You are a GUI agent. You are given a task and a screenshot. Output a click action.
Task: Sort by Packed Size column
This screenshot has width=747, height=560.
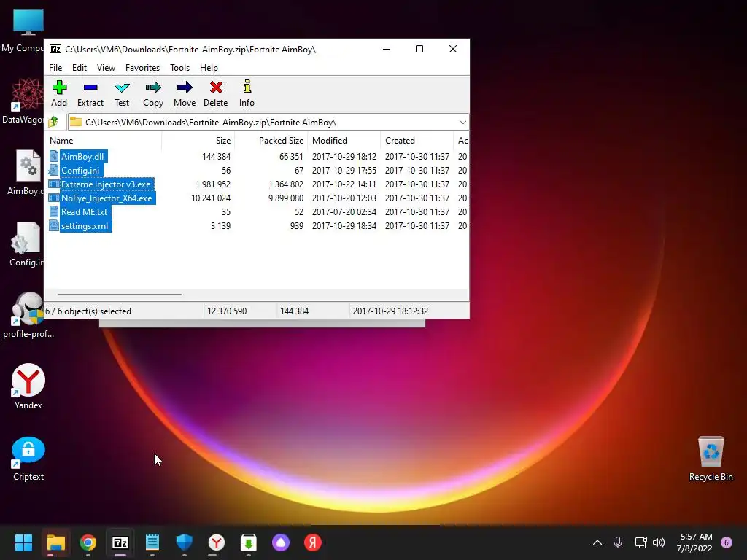click(x=271, y=141)
